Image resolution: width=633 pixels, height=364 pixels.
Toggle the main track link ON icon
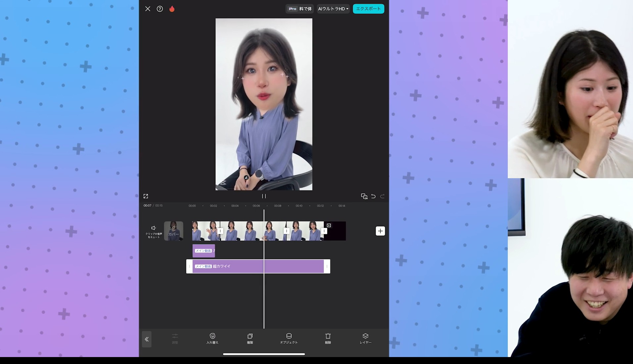tap(364, 196)
